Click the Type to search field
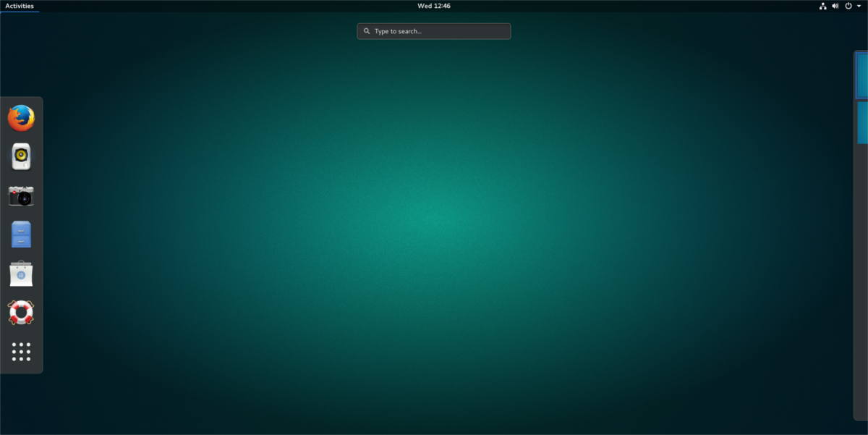This screenshot has width=868, height=435. [x=434, y=31]
